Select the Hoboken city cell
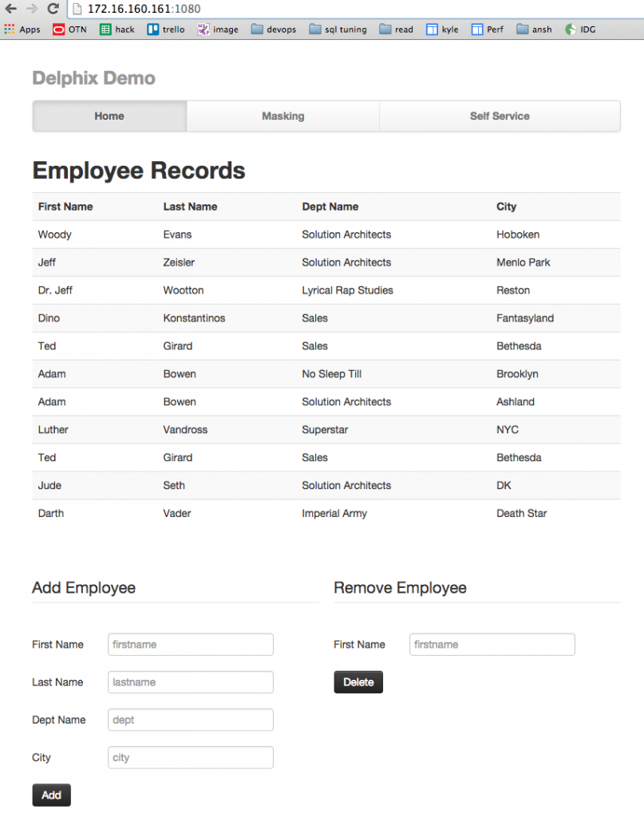 [x=518, y=235]
